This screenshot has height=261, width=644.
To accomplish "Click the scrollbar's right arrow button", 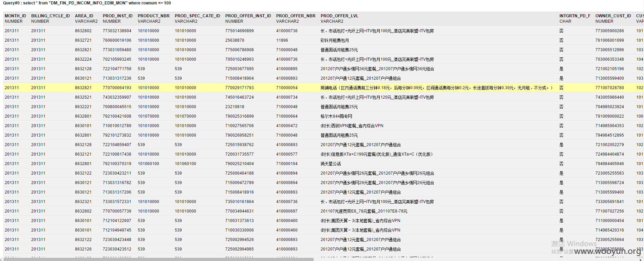I will tap(641, 259).
